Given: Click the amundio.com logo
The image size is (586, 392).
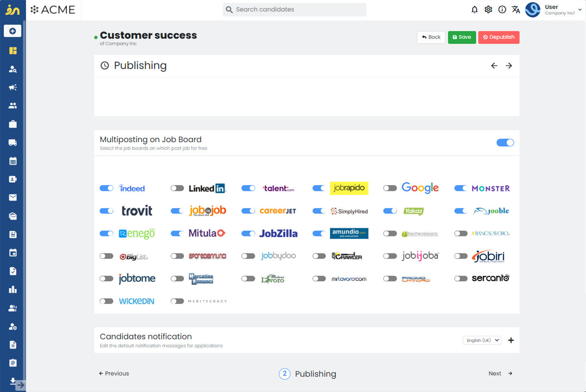Looking at the screenshot, I should click(349, 234).
